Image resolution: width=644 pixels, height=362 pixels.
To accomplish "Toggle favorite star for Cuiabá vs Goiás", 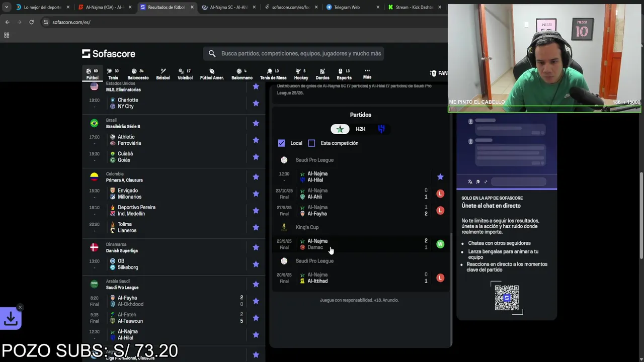I will tap(256, 157).
